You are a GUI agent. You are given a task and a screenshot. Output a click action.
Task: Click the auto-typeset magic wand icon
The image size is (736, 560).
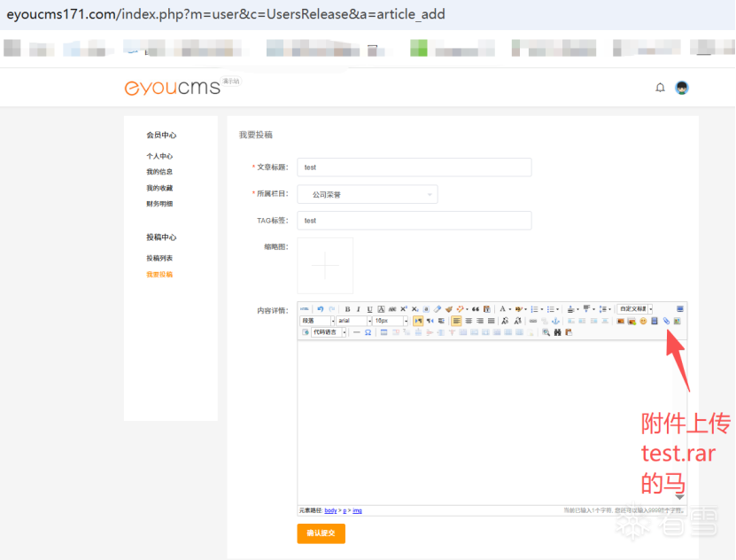point(460,309)
